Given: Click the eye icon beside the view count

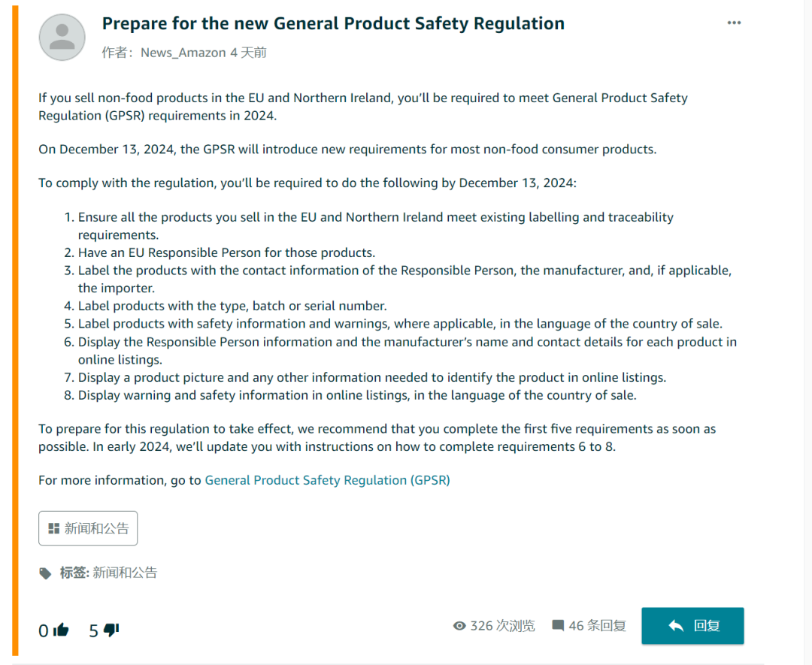Looking at the screenshot, I should coord(459,626).
